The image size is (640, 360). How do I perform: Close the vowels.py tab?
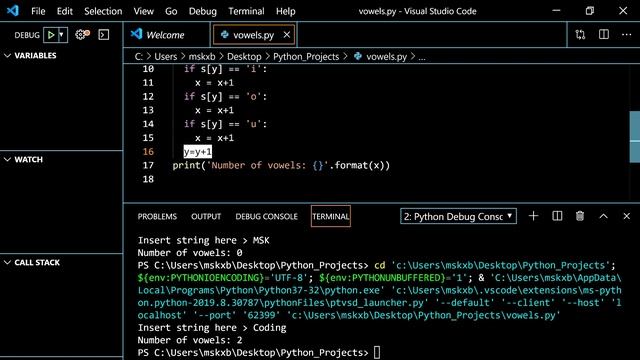click(x=287, y=35)
